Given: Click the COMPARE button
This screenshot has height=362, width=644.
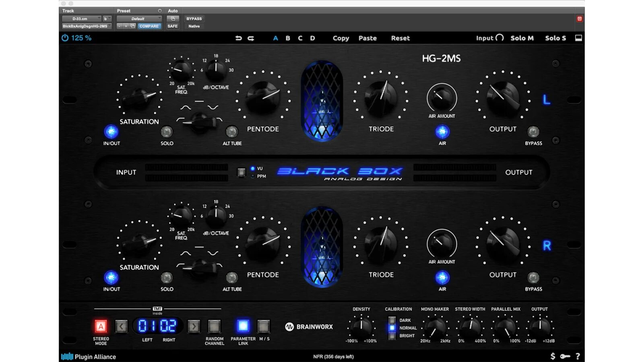Looking at the screenshot, I should click(x=149, y=26).
